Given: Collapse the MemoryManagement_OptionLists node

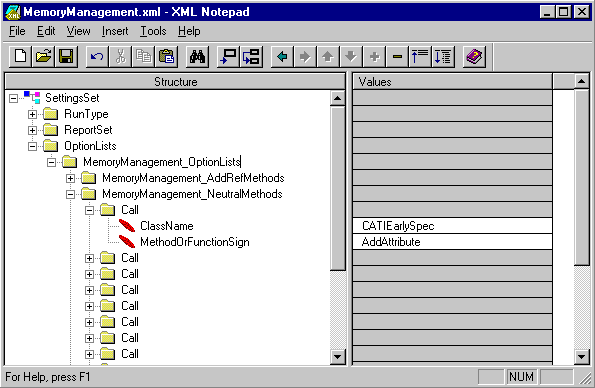Looking at the screenshot, I should pyautogui.click(x=51, y=162).
